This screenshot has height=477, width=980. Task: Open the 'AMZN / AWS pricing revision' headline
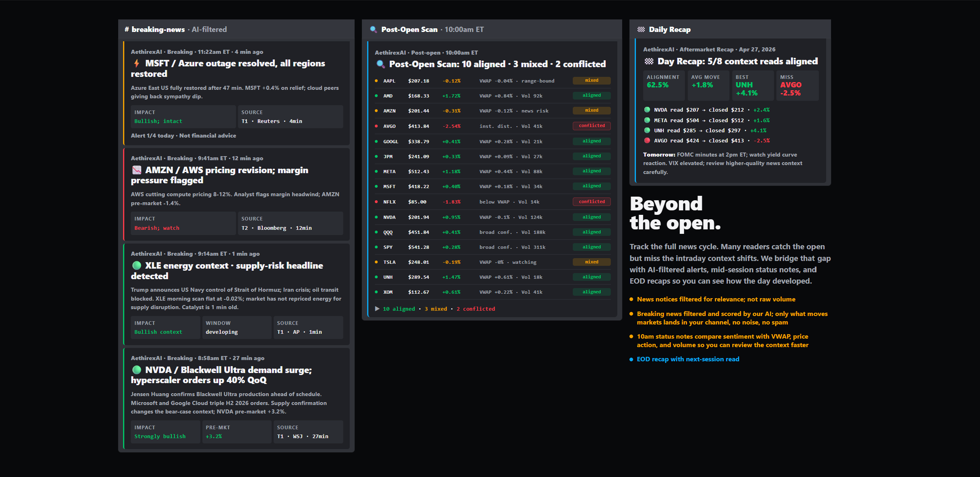(x=219, y=175)
